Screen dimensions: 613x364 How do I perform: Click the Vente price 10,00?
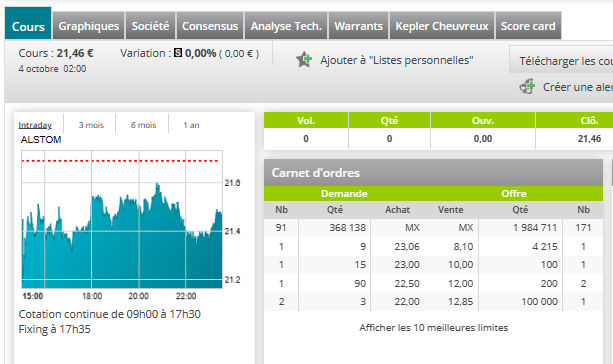coord(460,265)
